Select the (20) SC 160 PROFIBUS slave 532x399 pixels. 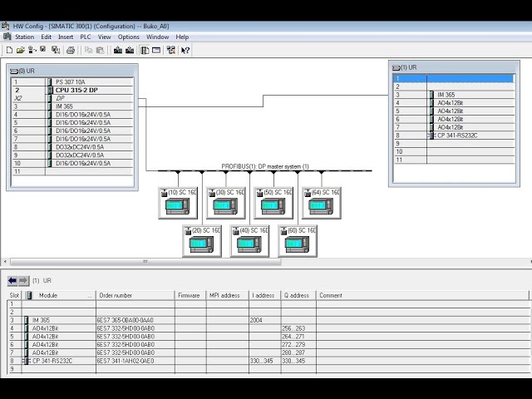(202, 241)
